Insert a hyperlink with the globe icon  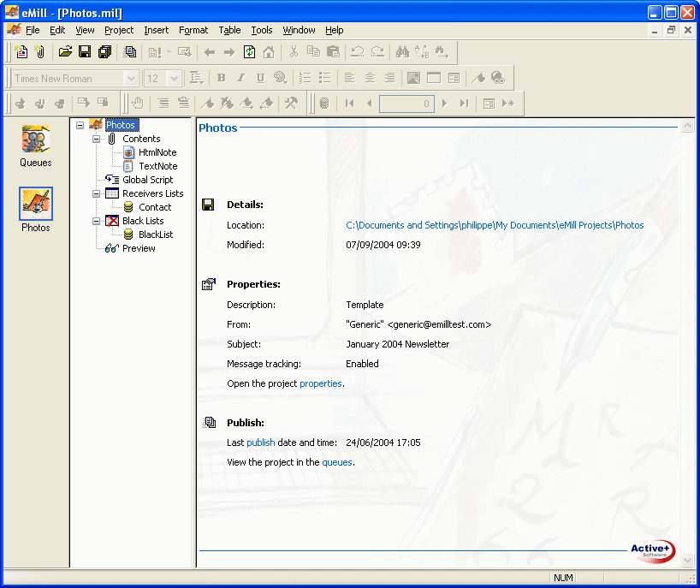coord(498,78)
